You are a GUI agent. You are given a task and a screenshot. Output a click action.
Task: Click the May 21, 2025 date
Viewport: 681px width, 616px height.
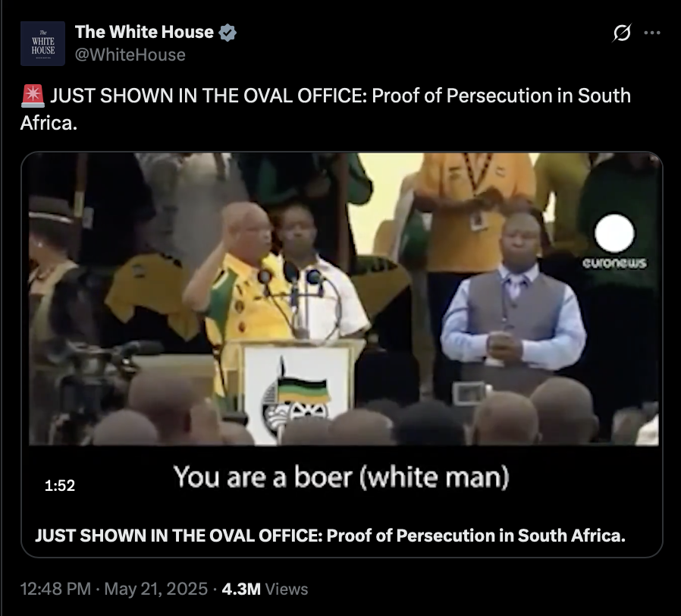point(156,589)
